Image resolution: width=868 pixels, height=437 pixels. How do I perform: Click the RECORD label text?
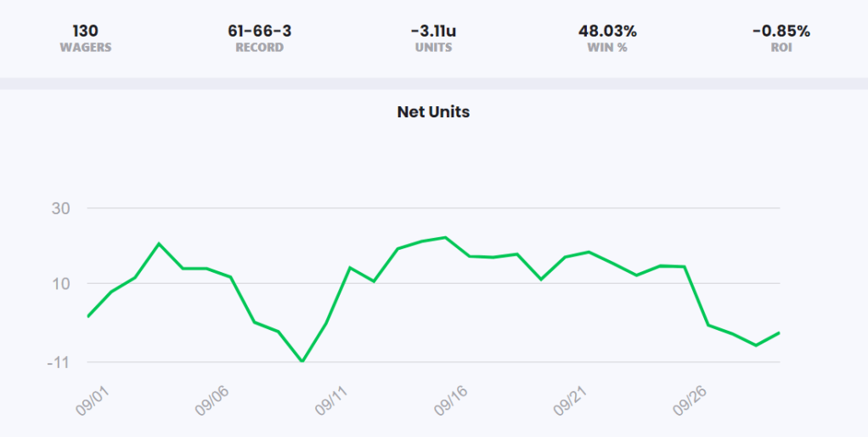(259, 48)
